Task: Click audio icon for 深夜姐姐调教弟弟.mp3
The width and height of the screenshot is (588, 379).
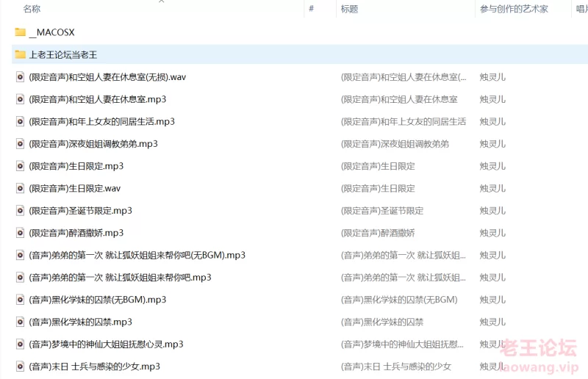Action: 21,144
